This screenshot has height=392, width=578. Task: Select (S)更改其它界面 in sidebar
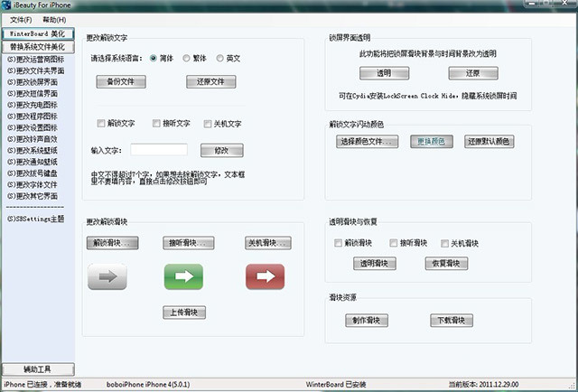(33, 196)
